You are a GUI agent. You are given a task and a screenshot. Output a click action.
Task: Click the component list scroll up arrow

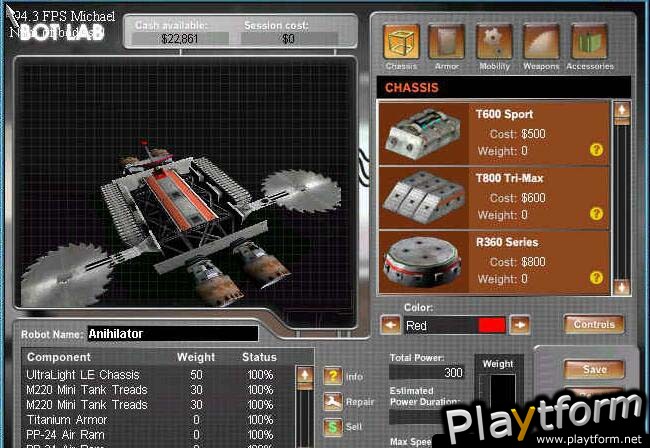tap(305, 375)
